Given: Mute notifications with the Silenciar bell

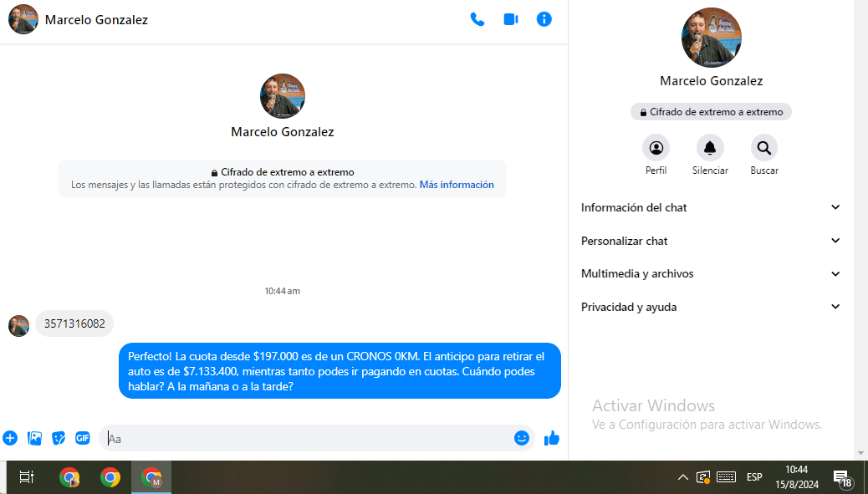Looking at the screenshot, I should (x=710, y=149).
